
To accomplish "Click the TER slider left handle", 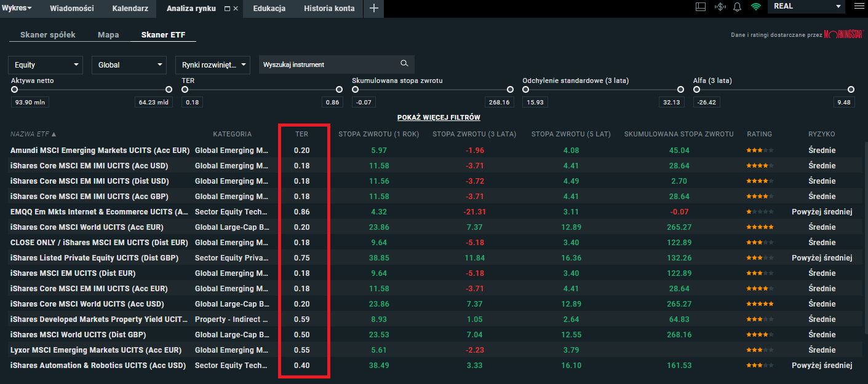I will coord(185,90).
